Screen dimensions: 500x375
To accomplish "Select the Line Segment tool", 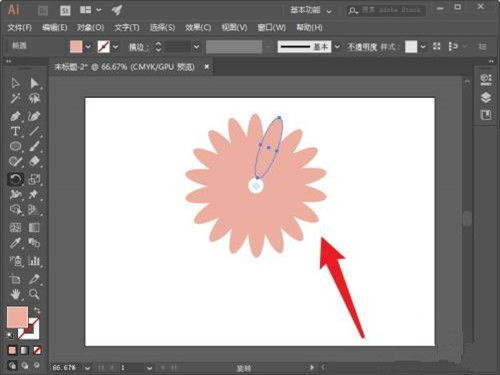I will coord(34,131).
